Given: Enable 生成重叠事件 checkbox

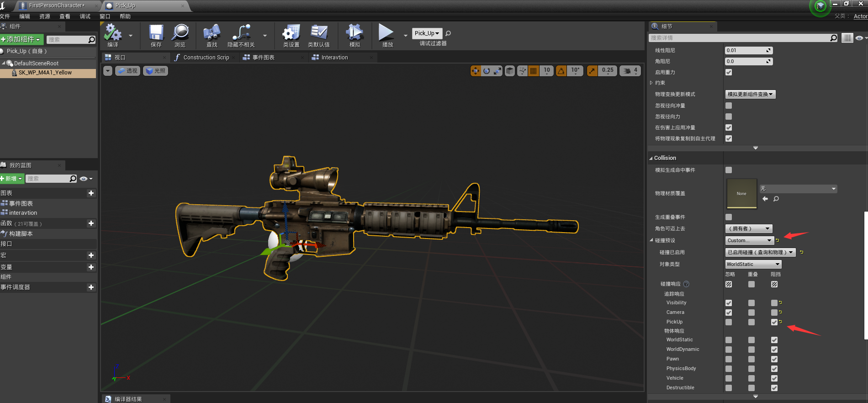Looking at the screenshot, I should [729, 217].
